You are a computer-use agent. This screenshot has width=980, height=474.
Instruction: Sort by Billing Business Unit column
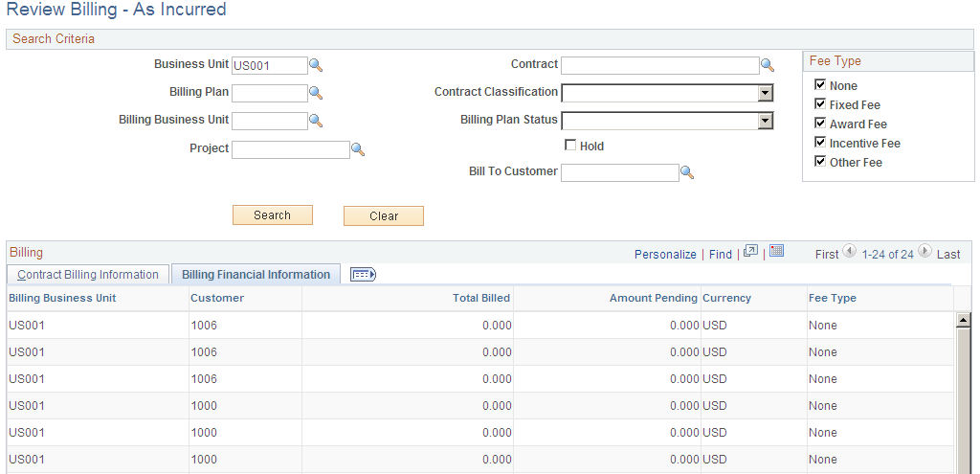[x=62, y=298]
